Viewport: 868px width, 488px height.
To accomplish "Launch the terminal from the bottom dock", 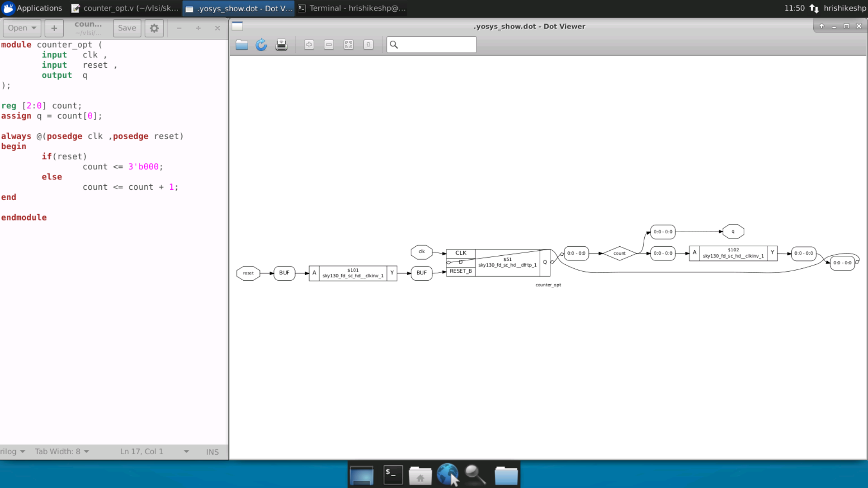I will [x=393, y=475].
